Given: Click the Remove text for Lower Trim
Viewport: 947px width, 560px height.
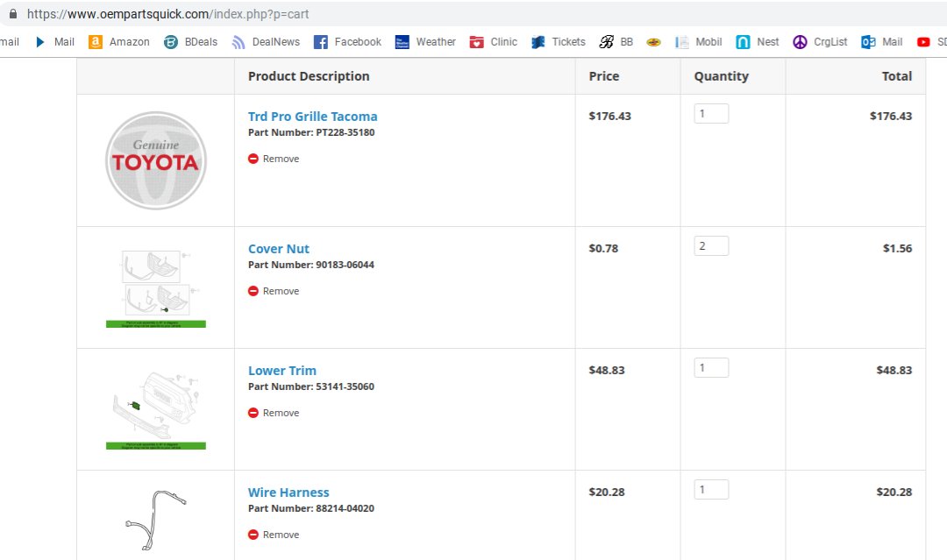Looking at the screenshot, I should click(281, 413).
